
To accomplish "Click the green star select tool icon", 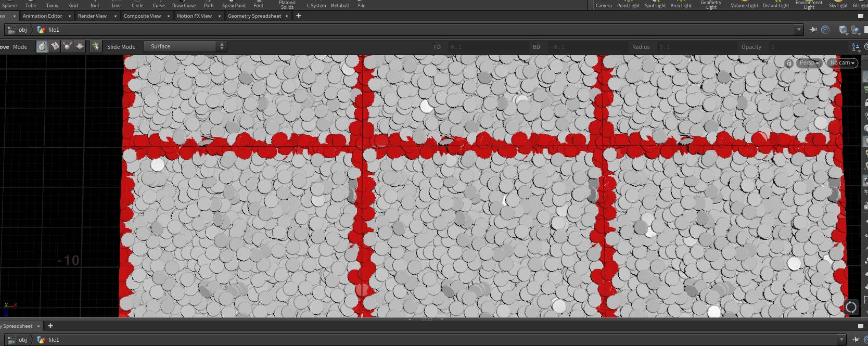I will (x=96, y=46).
